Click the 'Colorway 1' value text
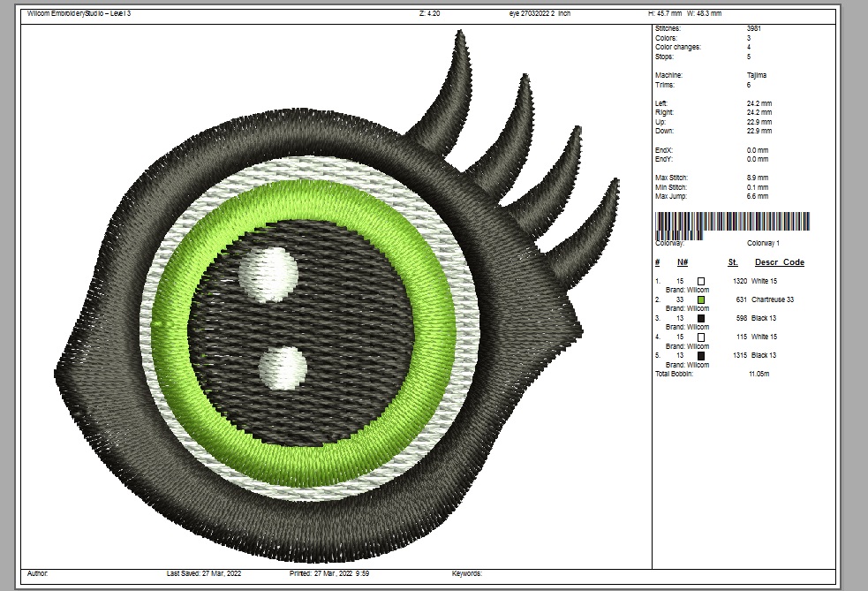The image size is (868, 591). (x=763, y=243)
